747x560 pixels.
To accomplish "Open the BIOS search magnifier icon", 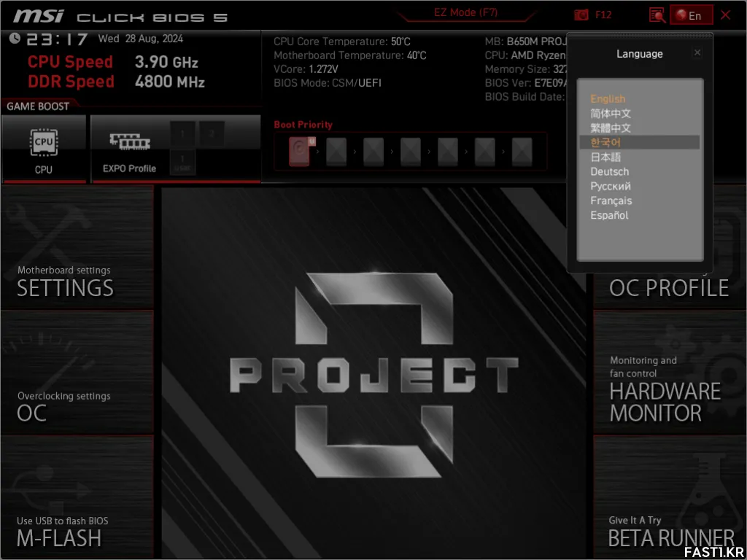I will pos(657,15).
